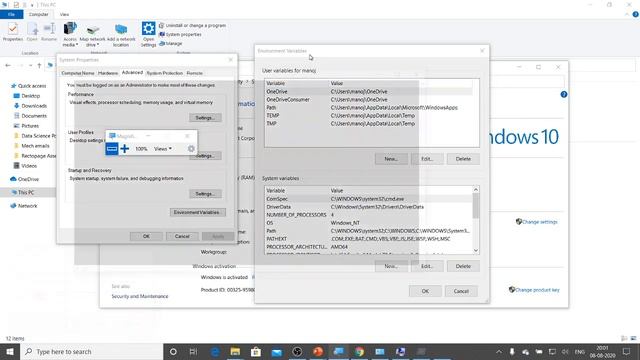Click Security and Maintenance link
Screen dimensions: 640x360
click(140, 296)
